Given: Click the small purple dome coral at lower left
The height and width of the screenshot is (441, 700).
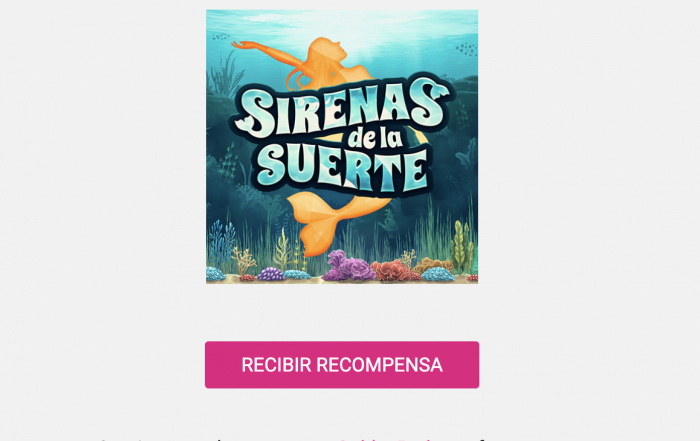Looking at the screenshot, I should (271, 274).
